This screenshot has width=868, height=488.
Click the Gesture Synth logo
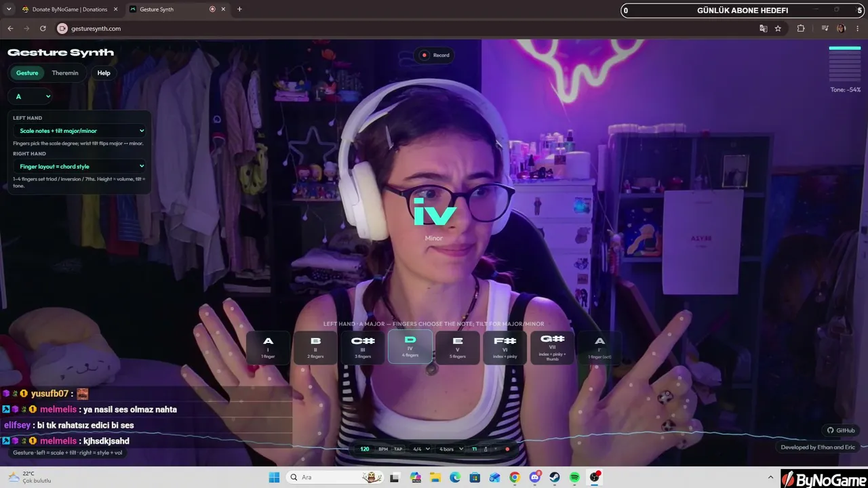click(60, 53)
